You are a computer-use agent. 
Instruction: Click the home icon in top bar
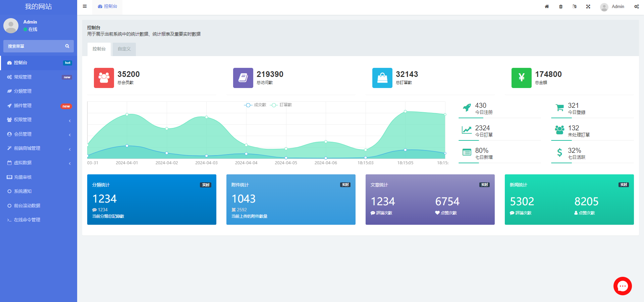(x=547, y=7)
